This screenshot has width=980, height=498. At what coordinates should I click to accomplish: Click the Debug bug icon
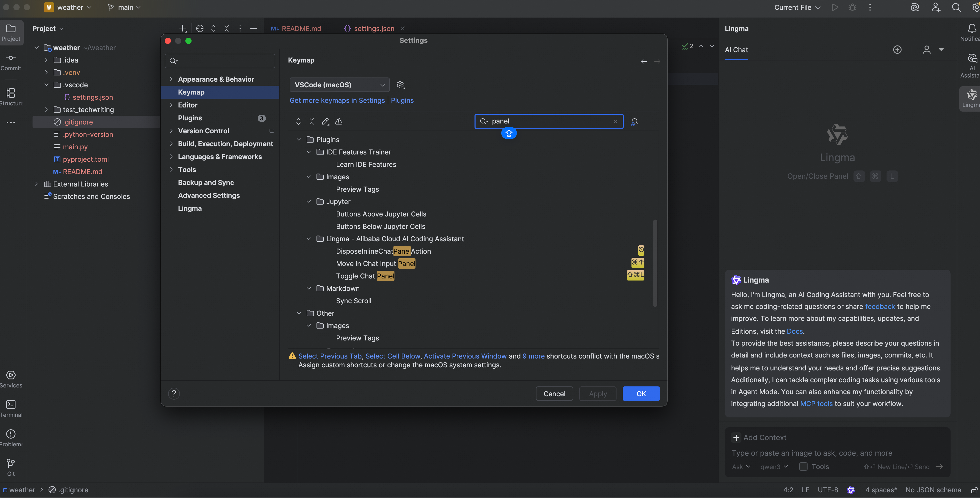point(852,7)
